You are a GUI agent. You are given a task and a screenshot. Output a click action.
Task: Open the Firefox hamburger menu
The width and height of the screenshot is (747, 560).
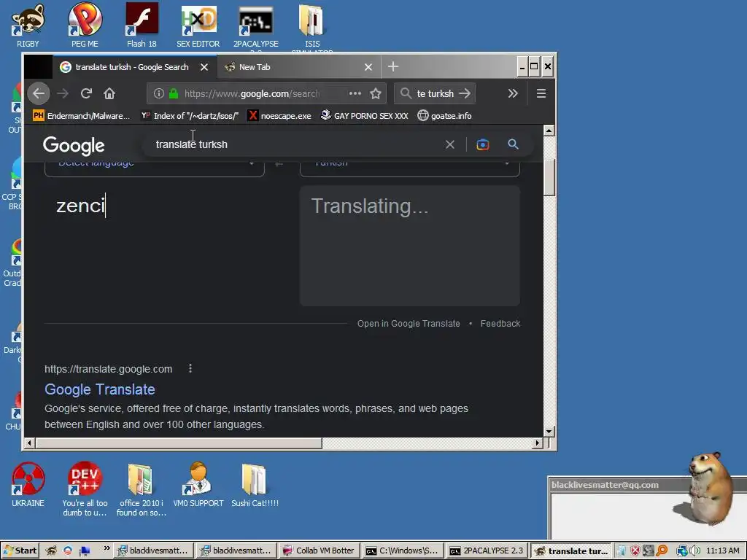pos(541,93)
